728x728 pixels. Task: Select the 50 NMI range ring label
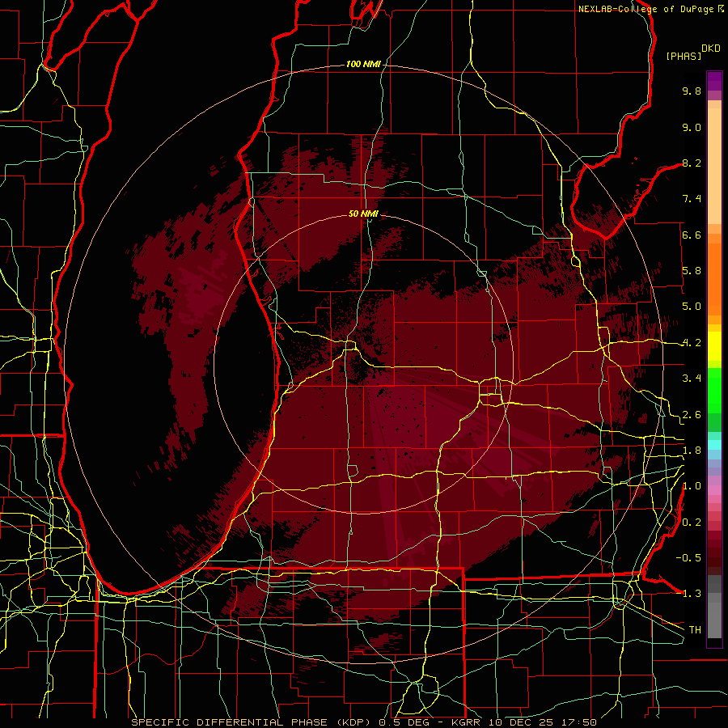click(363, 214)
